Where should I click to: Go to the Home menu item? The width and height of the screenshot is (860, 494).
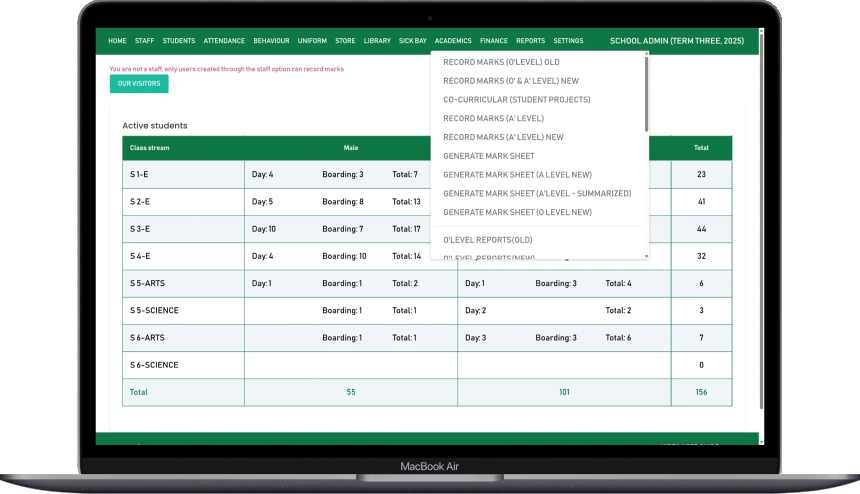click(117, 41)
